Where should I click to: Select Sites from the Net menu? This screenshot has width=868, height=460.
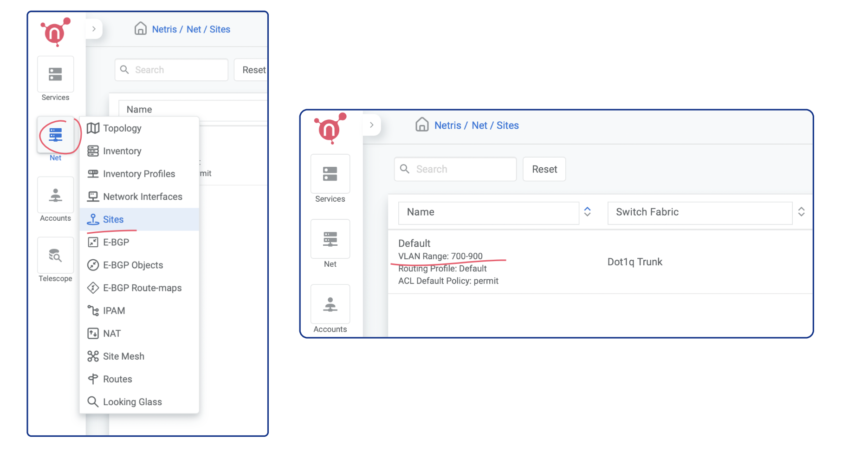pyautogui.click(x=113, y=219)
